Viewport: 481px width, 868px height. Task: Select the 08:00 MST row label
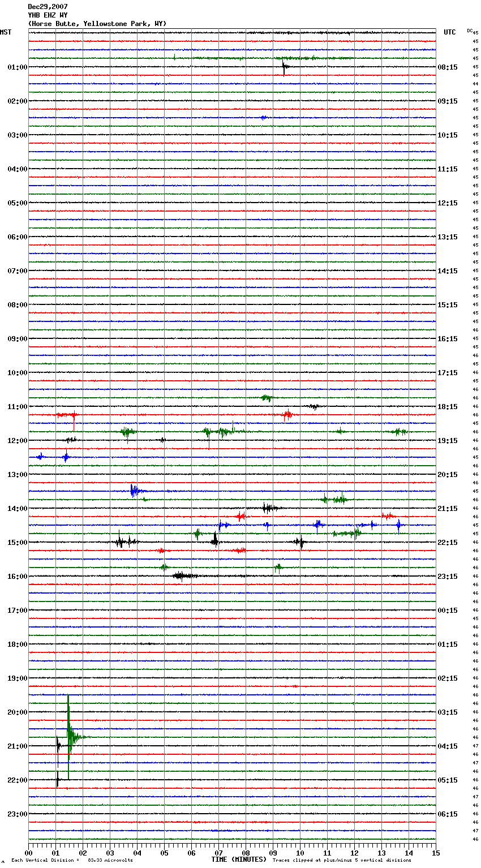18,305
